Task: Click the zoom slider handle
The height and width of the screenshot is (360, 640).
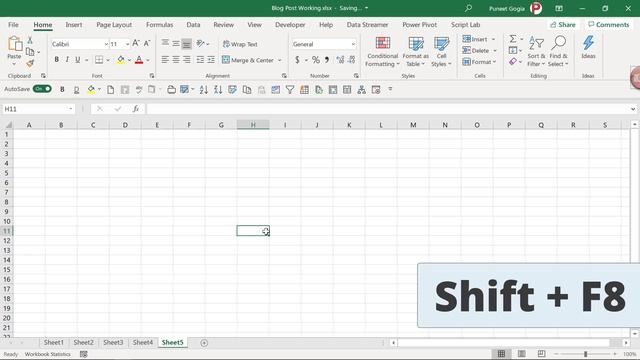Action: point(585,354)
